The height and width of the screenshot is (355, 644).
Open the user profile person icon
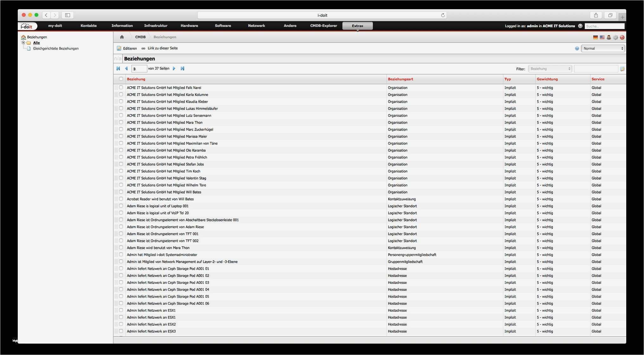click(609, 37)
